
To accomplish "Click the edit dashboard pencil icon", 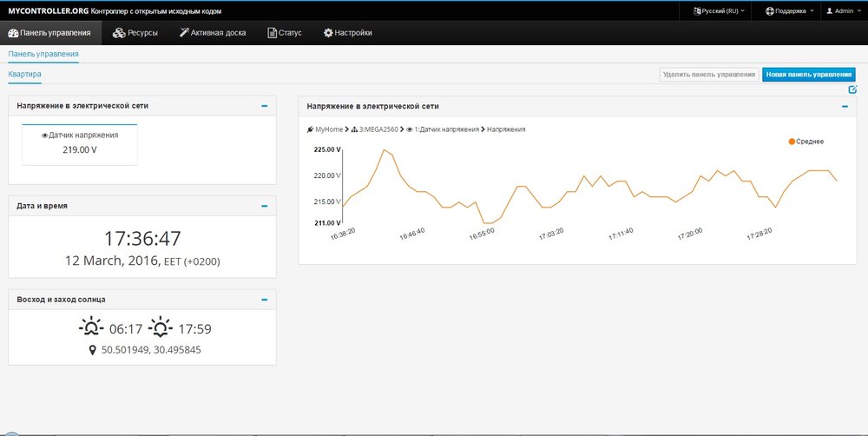I will 852,89.
